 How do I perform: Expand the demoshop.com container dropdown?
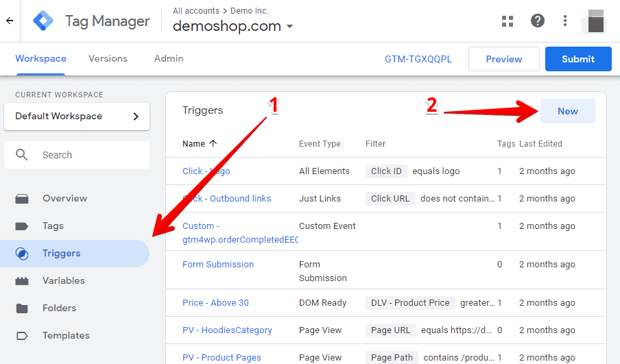pyautogui.click(x=289, y=27)
